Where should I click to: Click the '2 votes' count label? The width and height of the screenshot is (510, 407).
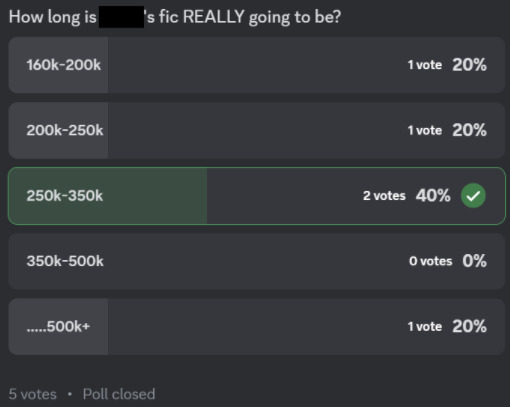point(384,196)
